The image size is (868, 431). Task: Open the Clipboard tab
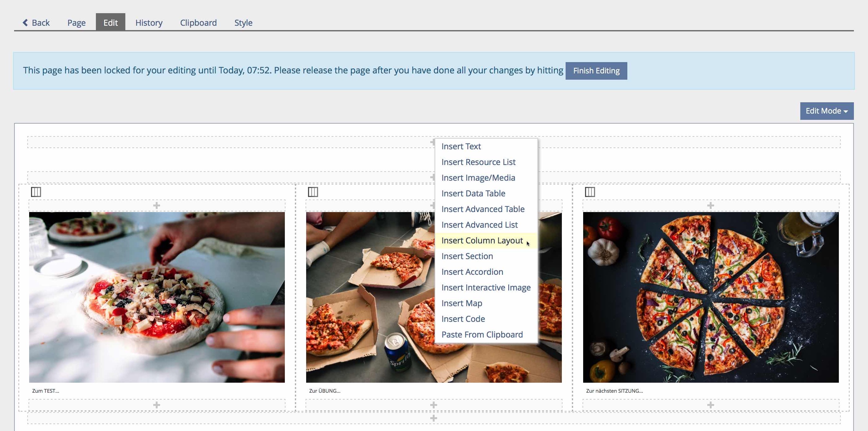tap(198, 23)
